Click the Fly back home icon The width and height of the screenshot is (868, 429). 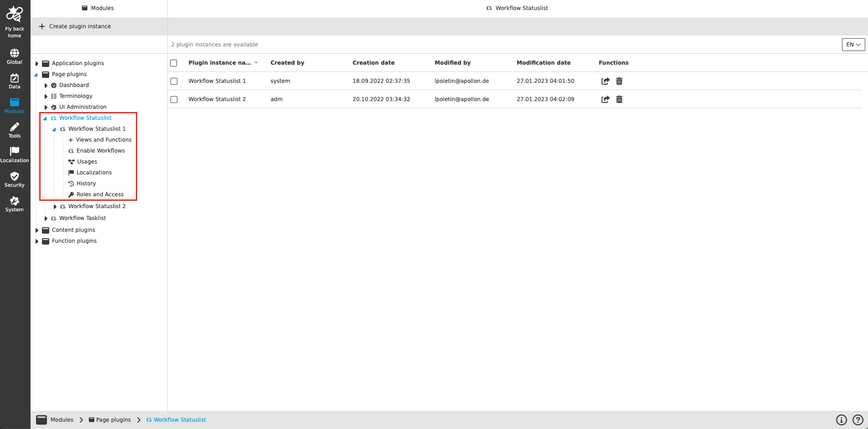coord(15,17)
